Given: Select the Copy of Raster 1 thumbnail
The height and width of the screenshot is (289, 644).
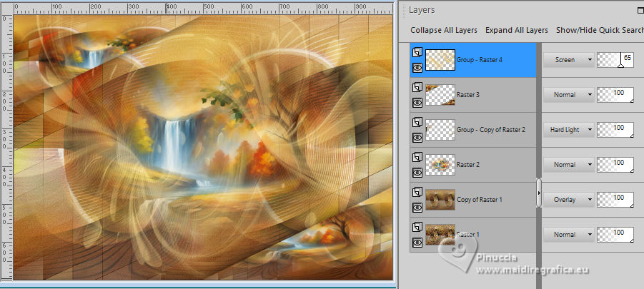Looking at the screenshot, I should (x=440, y=200).
